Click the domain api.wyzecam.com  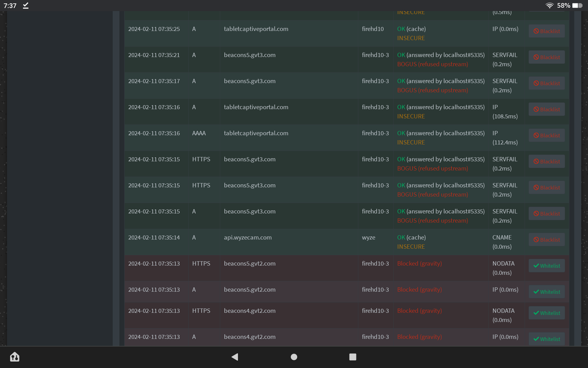[247, 237]
